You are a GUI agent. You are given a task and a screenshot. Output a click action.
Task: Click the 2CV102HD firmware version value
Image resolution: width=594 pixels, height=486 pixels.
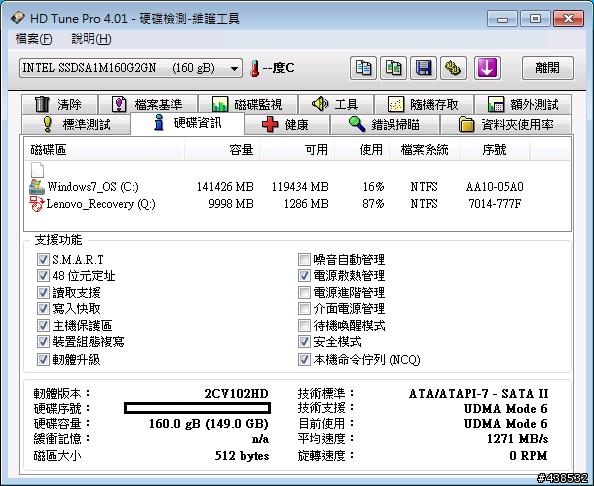pos(236,394)
